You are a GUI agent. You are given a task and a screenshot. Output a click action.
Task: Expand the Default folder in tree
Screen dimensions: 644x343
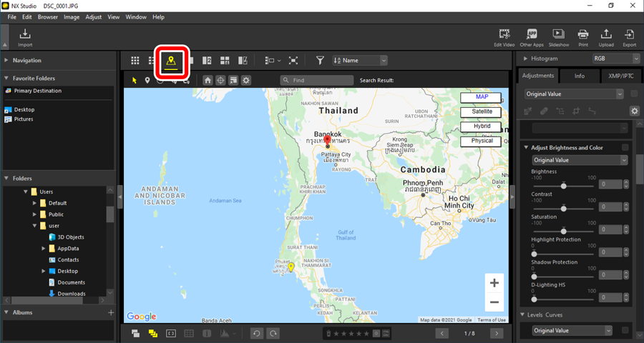(x=34, y=203)
